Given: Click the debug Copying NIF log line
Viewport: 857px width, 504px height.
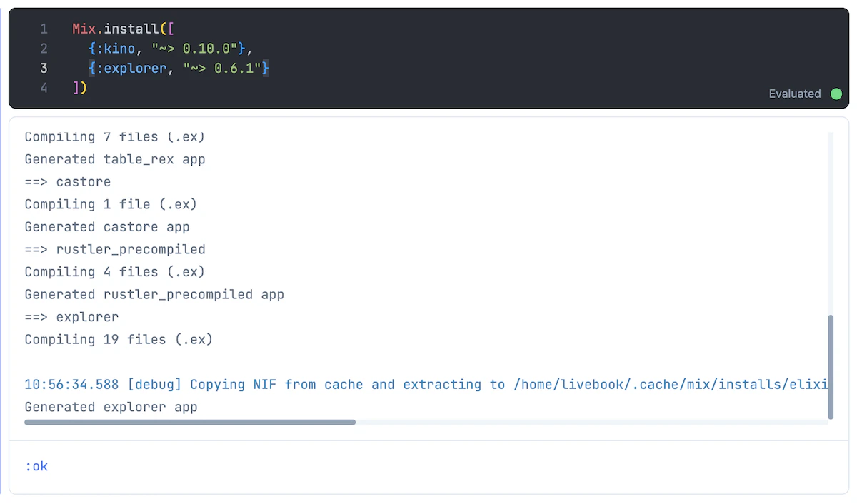Looking at the screenshot, I should 426,385.
